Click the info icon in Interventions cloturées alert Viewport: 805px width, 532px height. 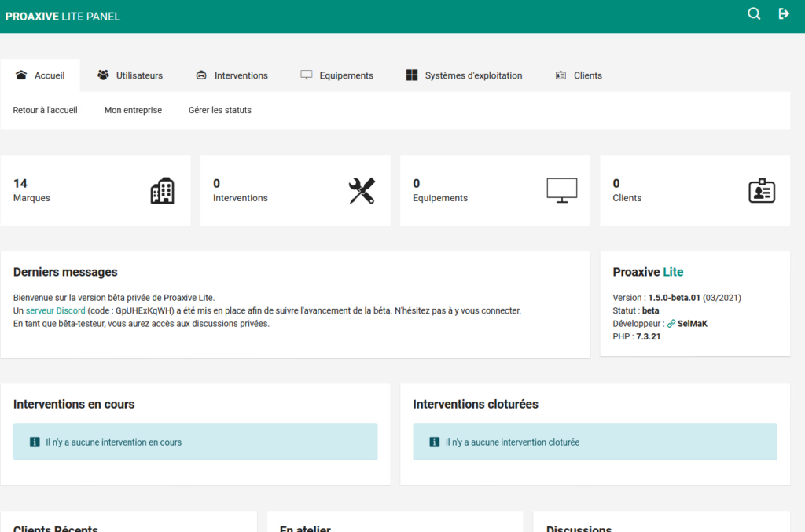pos(435,442)
